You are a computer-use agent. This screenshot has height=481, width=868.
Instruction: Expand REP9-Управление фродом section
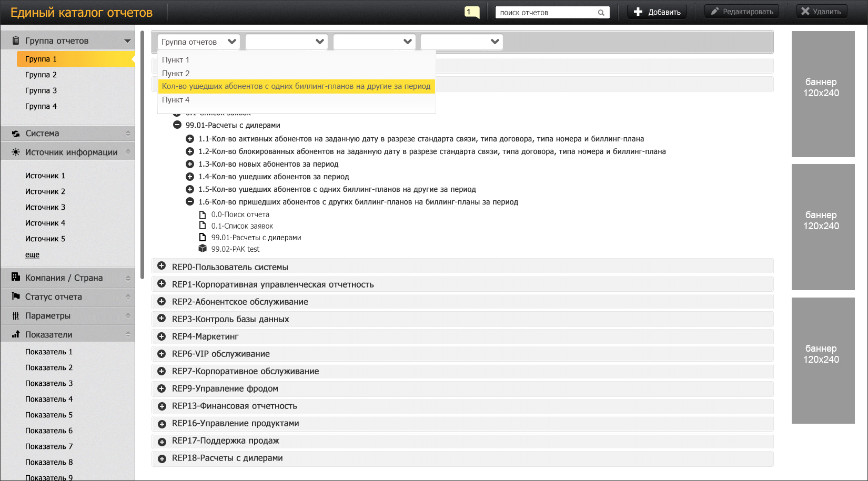coord(162,388)
